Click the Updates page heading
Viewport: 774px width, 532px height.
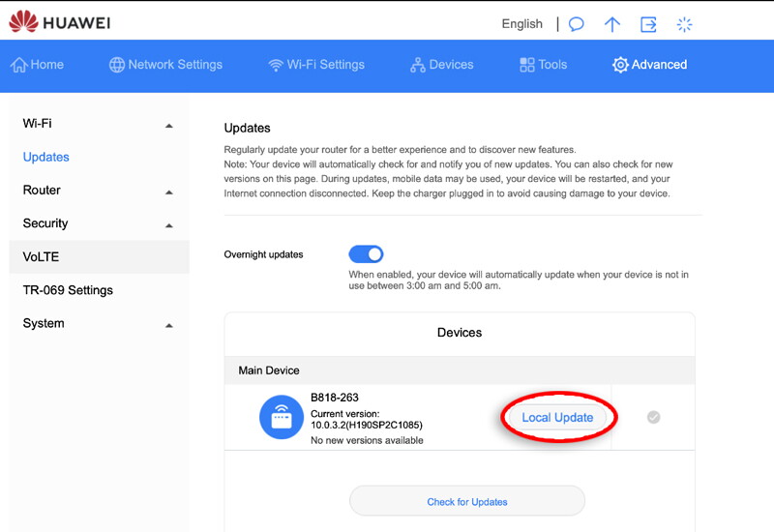coord(248,128)
